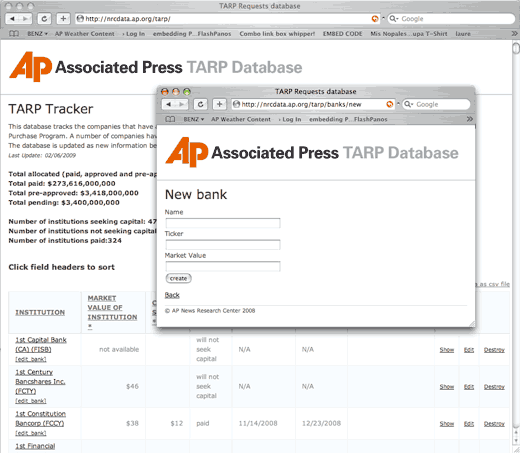Open 1st Century Bancshares Inc. (FCTY) link

(x=40, y=381)
